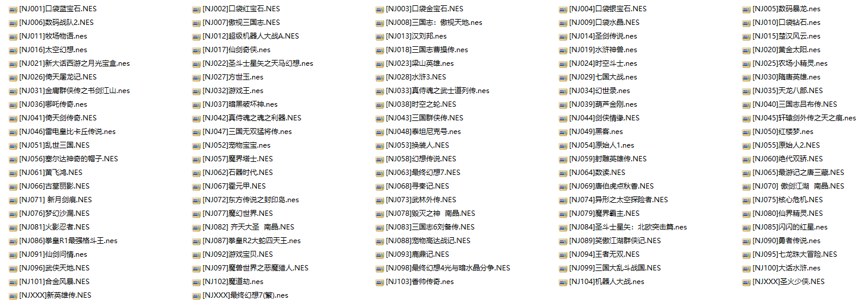Click the icon of [NJXXX]圣火少侠.NES
The image size is (868, 306).
pyautogui.click(x=746, y=282)
